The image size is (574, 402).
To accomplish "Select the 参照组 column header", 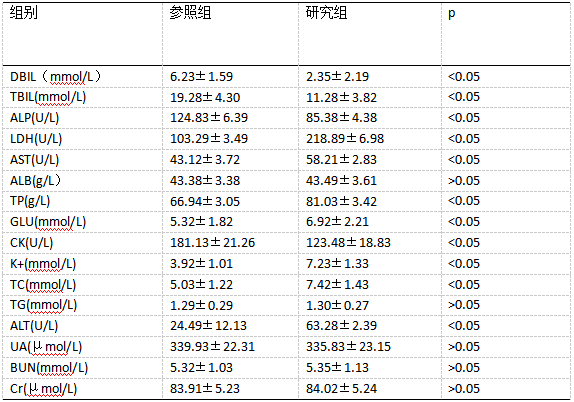I will click(190, 13).
